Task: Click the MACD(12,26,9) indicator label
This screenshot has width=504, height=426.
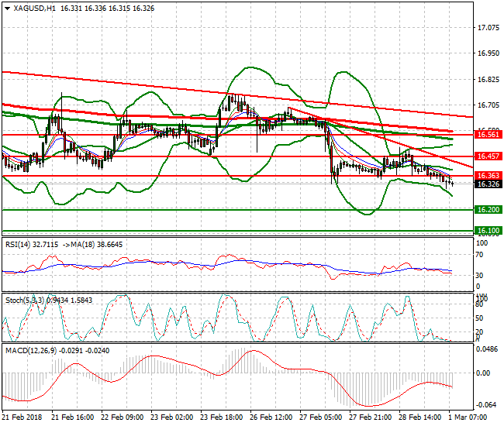Action: coord(31,351)
